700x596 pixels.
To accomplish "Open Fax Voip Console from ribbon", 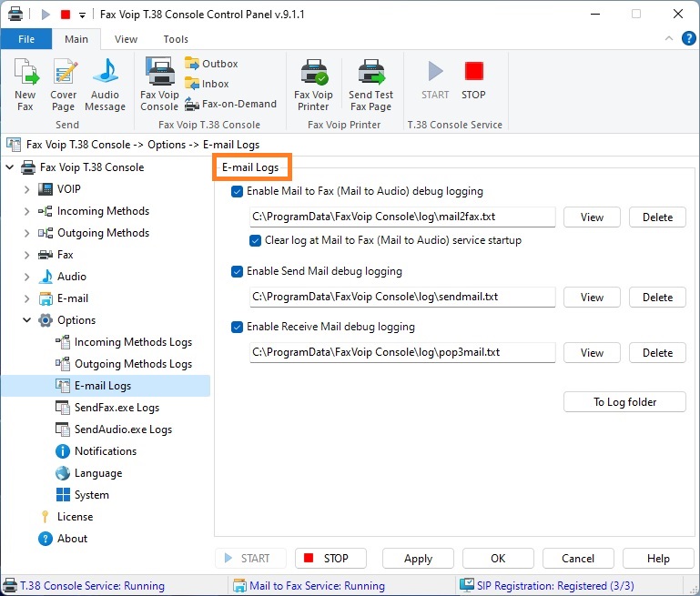I will point(159,85).
